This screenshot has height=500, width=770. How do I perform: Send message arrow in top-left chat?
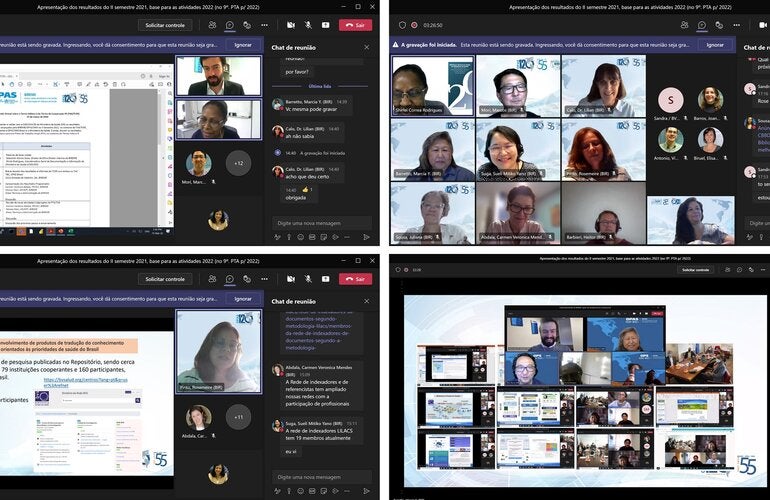366,238
